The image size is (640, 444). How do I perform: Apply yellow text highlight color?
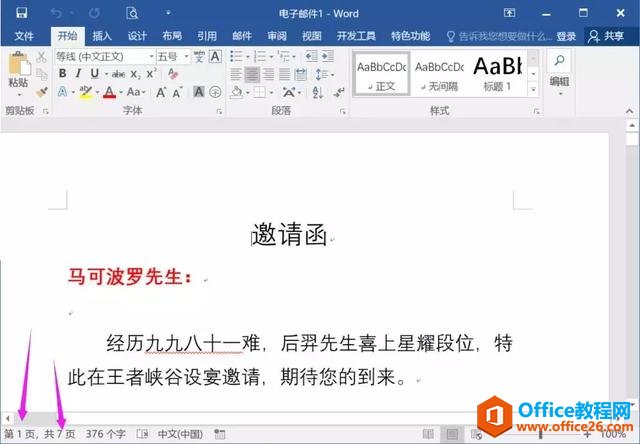(86, 92)
